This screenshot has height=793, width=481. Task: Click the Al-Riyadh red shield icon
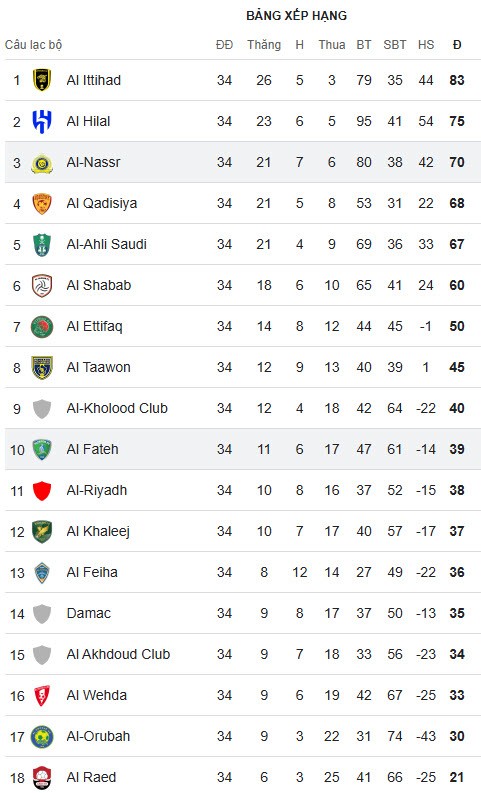[42, 491]
